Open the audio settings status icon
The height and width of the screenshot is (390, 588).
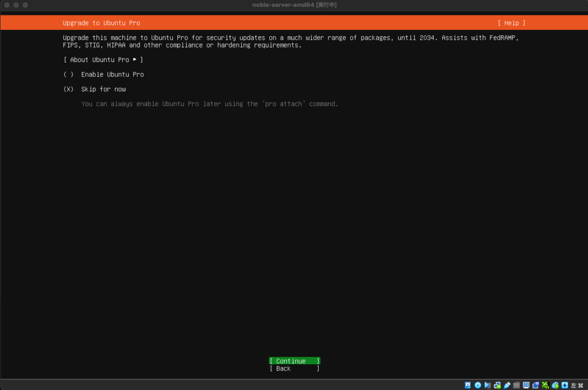[488, 385]
